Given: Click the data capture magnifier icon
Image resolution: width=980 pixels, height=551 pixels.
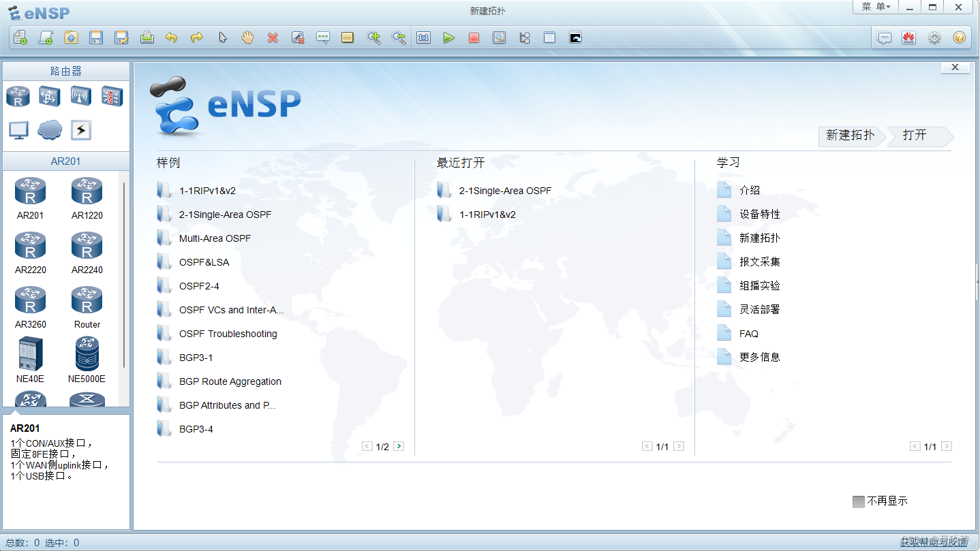Looking at the screenshot, I should click(x=499, y=37).
